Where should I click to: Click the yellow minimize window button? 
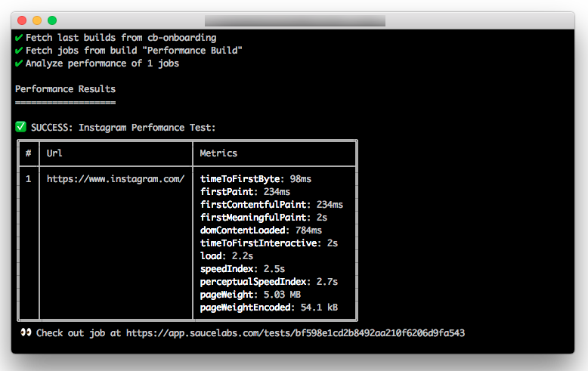pyautogui.click(x=36, y=20)
